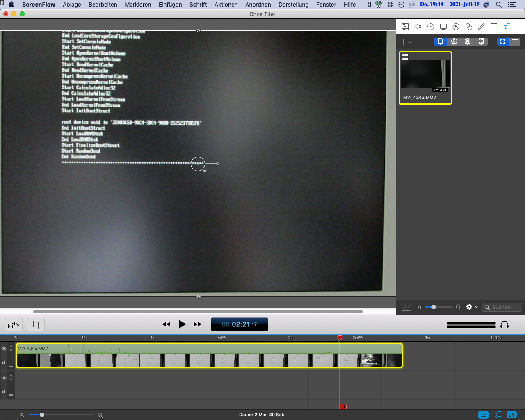Select the MVI_4242.MOV media thumbnail
The height and width of the screenshot is (420, 525).
click(x=425, y=78)
